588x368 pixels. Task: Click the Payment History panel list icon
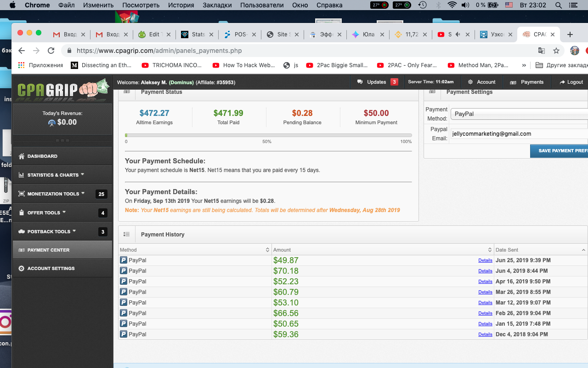click(126, 234)
